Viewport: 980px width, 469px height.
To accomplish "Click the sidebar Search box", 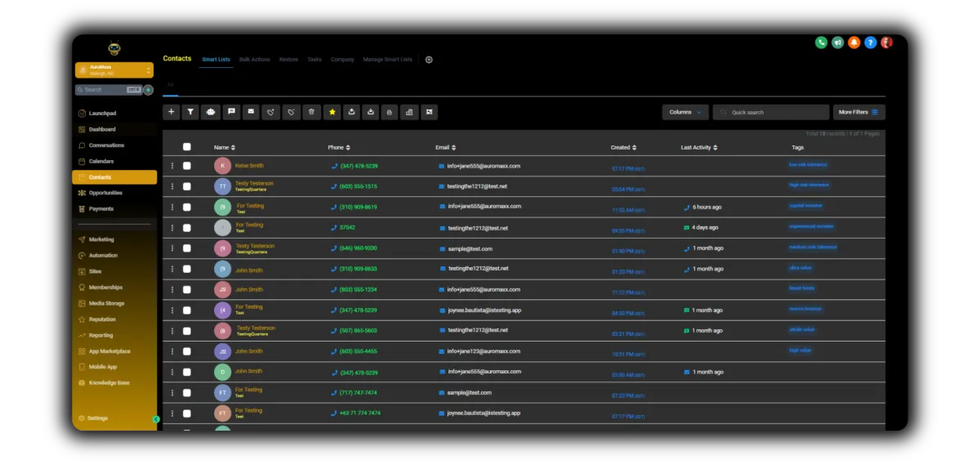I will [x=109, y=90].
